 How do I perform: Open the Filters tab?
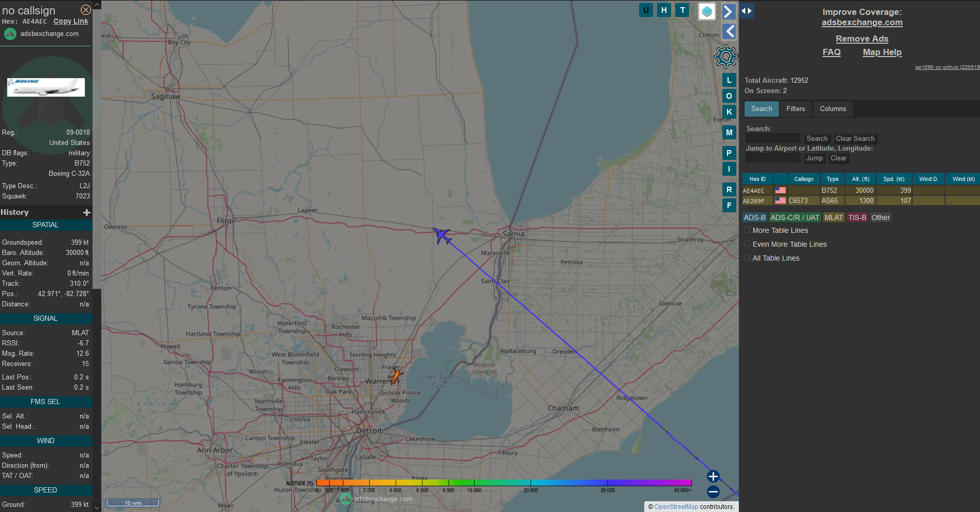pyautogui.click(x=795, y=109)
